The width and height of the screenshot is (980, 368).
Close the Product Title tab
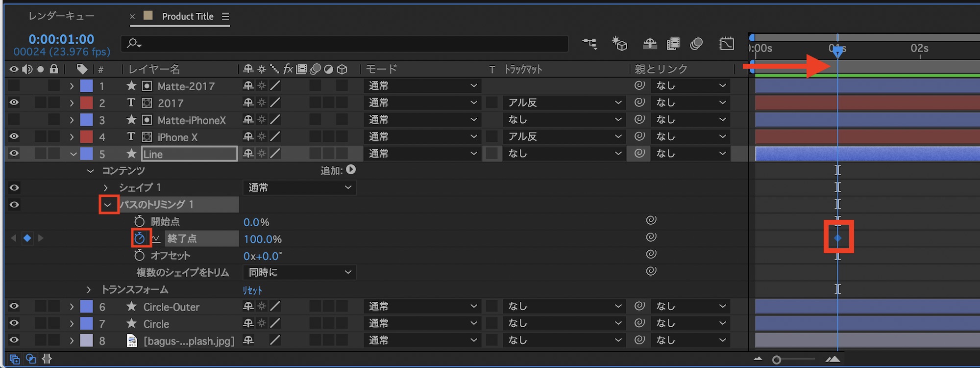click(x=132, y=17)
